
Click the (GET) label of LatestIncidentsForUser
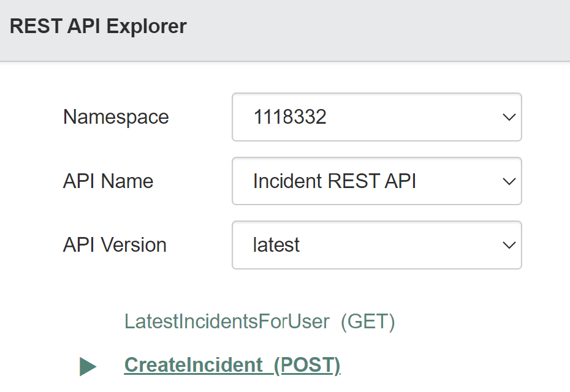368,322
